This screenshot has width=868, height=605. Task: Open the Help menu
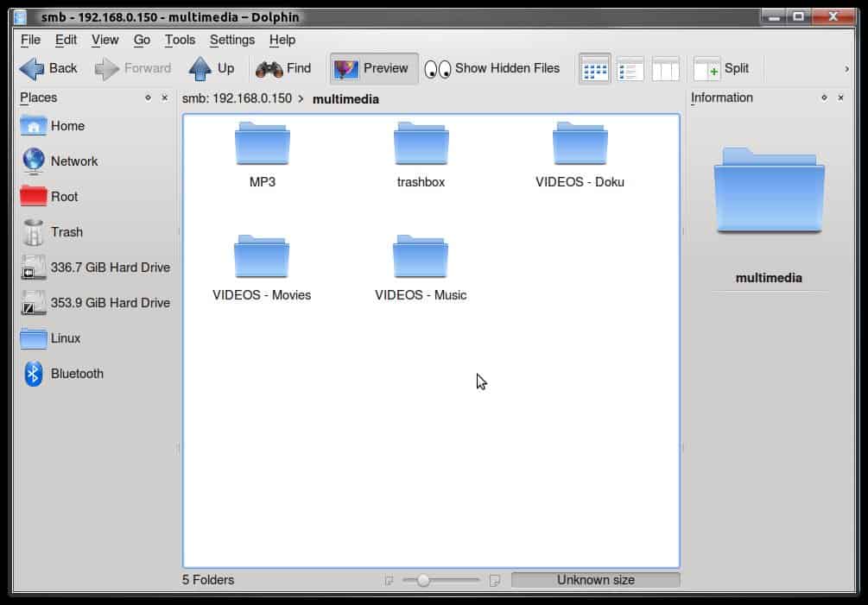click(x=282, y=40)
